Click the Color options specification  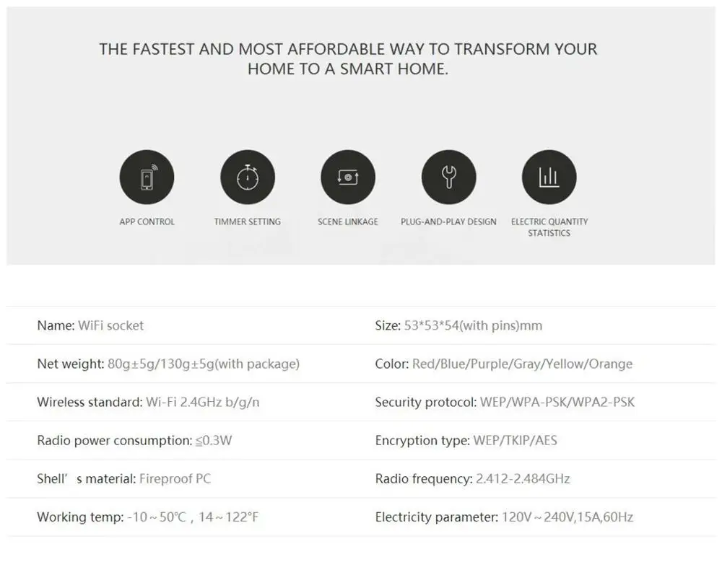click(504, 364)
